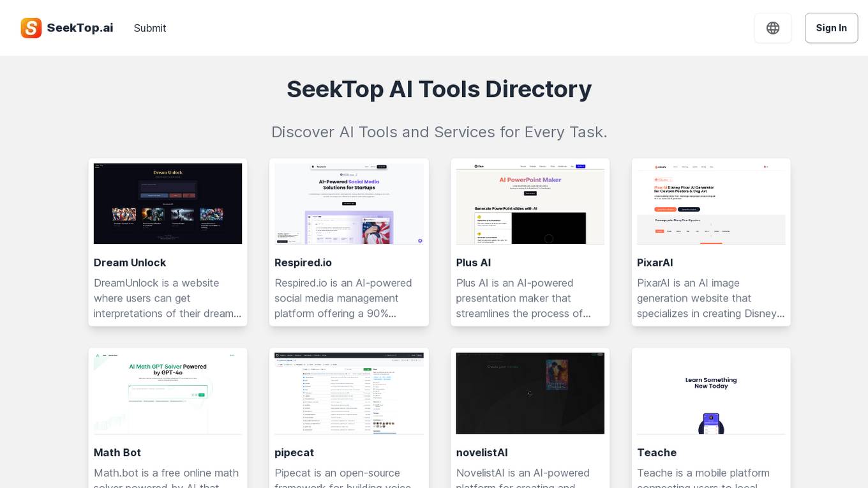
Task: Click the Discover AI Tools and Services subtitle
Action: [x=439, y=132]
